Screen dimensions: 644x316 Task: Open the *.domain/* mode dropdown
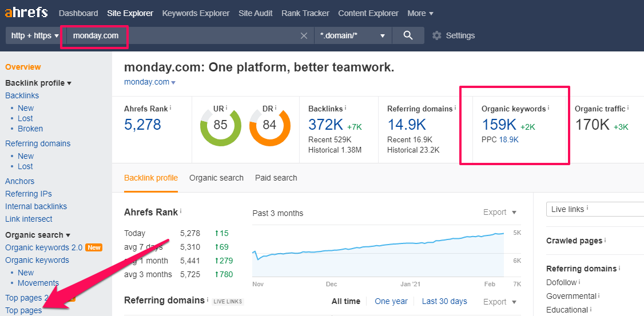[x=352, y=35]
